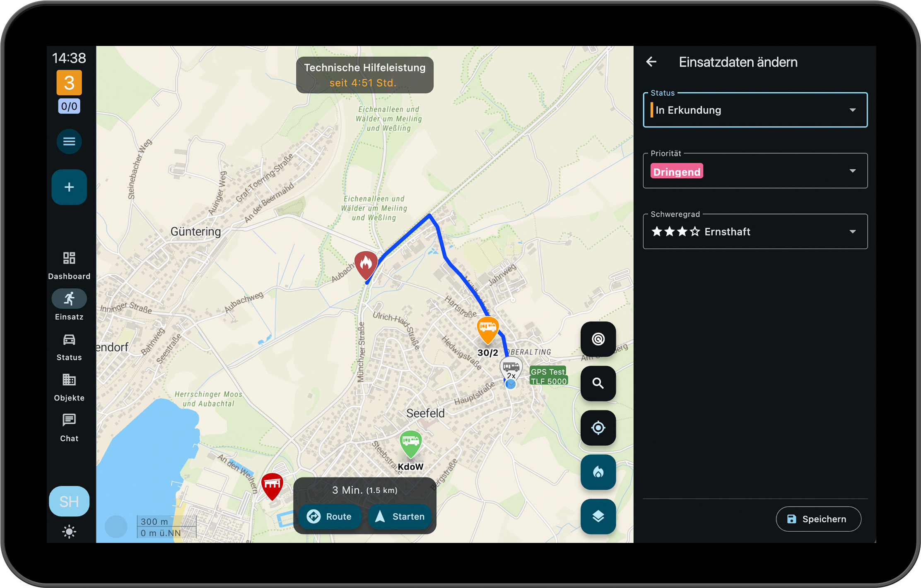Center map on current GPS location
The image size is (921, 588).
[598, 427]
